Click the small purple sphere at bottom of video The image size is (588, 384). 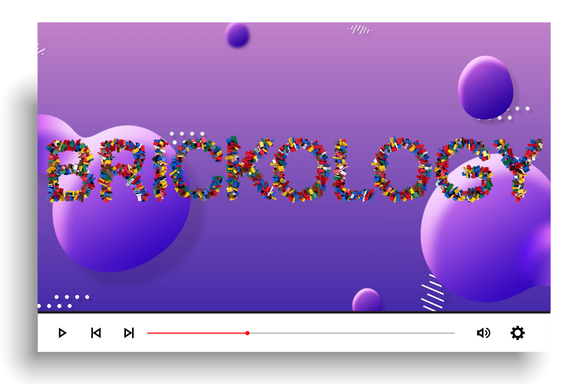point(367,300)
